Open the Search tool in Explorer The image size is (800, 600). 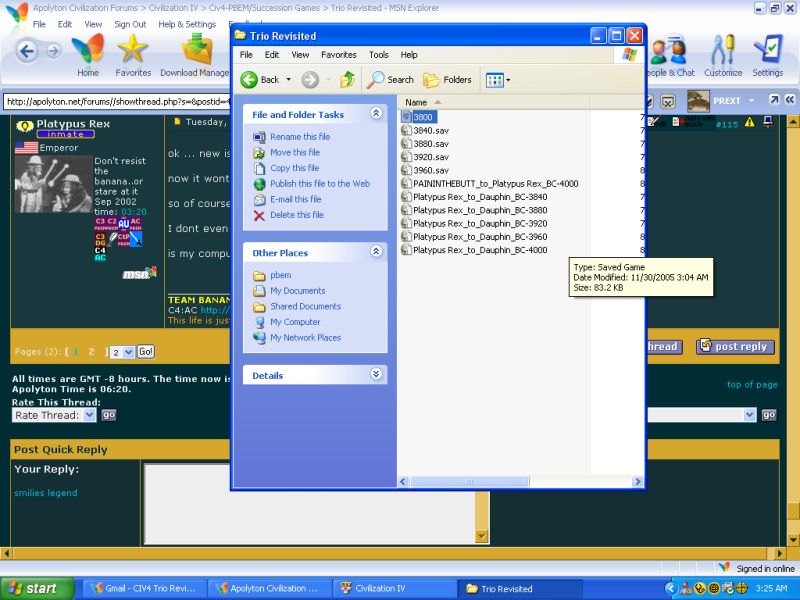[x=391, y=80]
